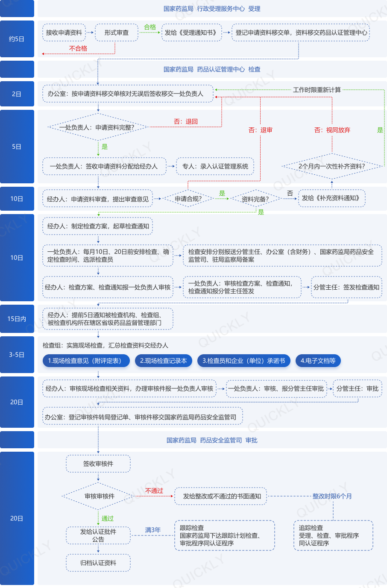The width and height of the screenshot is (387, 588).
Task: Click the 追踪检查 box
Action: (333, 535)
